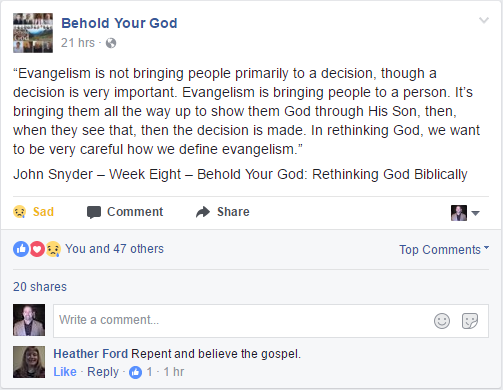
Task: Reply to Heather Ford's comment
Action: pyautogui.click(x=103, y=372)
